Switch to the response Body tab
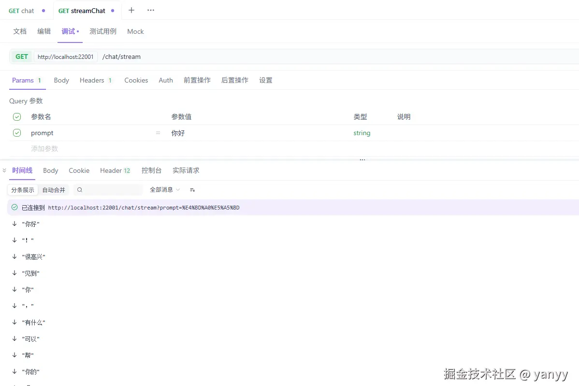 pos(51,171)
